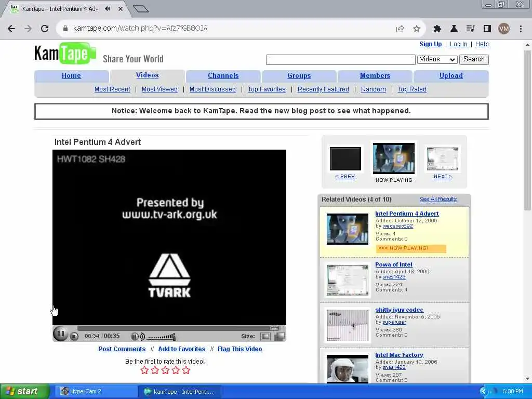Rate video four stars
The width and height of the screenshot is (532, 399).
tap(176, 370)
